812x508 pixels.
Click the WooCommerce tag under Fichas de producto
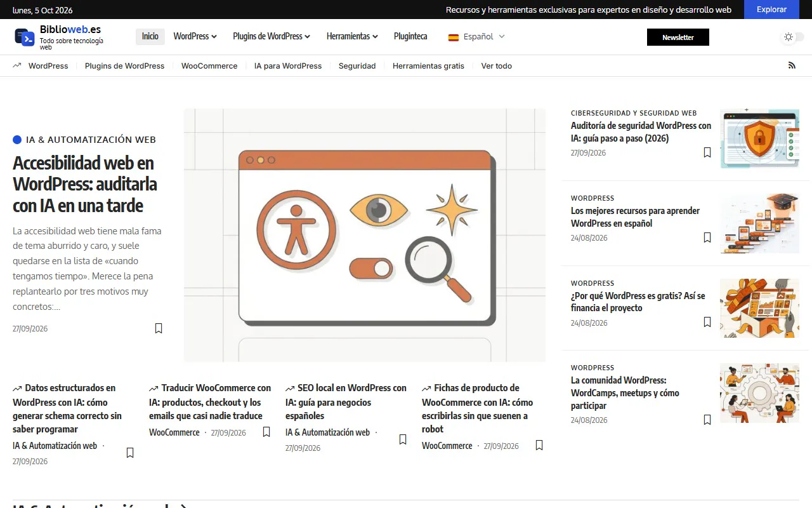point(447,446)
